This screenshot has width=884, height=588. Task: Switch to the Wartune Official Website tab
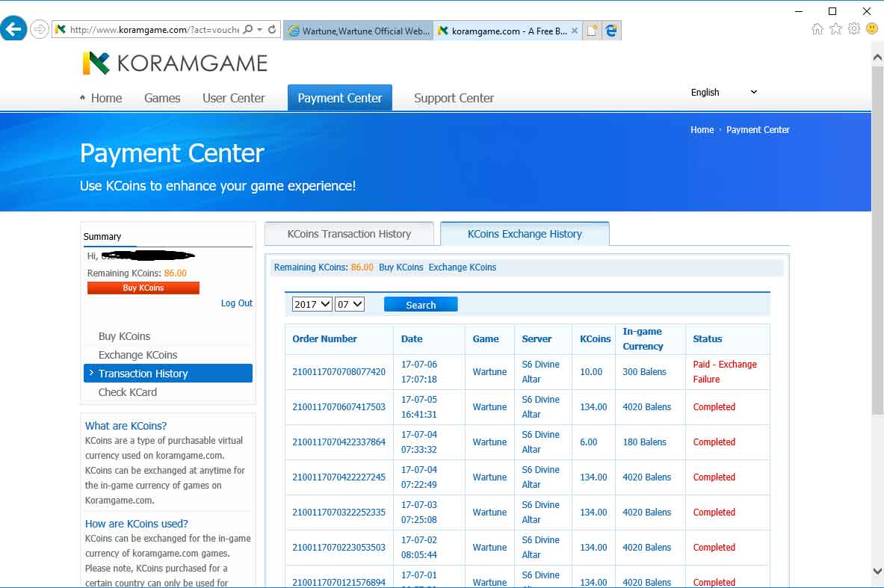[359, 31]
